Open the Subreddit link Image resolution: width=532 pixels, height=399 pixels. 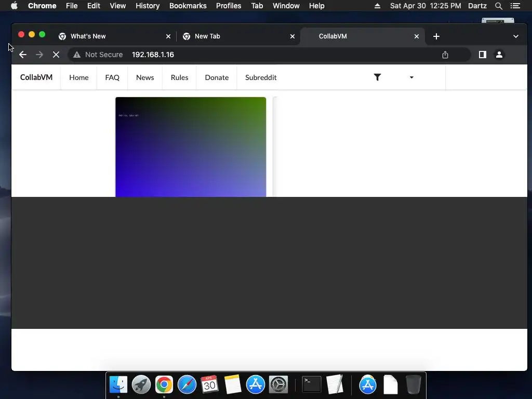(x=261, y=77)
